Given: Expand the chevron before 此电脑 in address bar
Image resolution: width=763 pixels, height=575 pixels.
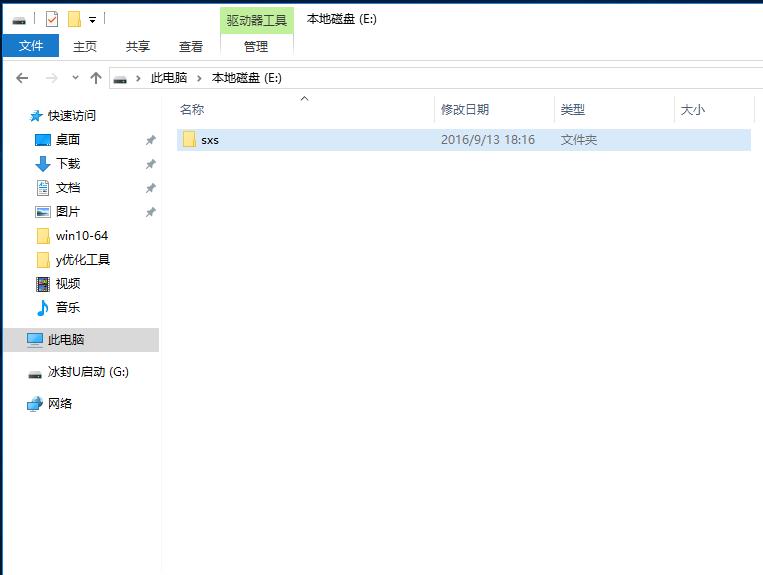Looking at the screenshot, I should (138, 78).
